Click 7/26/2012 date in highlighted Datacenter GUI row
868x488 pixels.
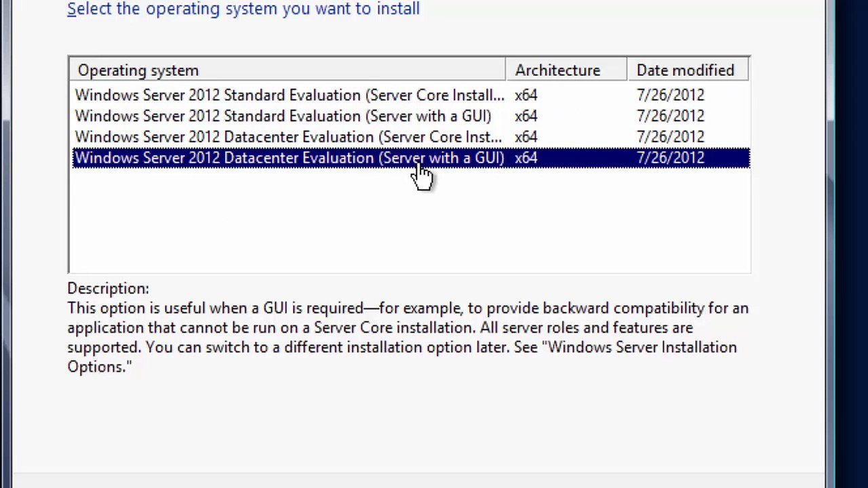point(671,159)
